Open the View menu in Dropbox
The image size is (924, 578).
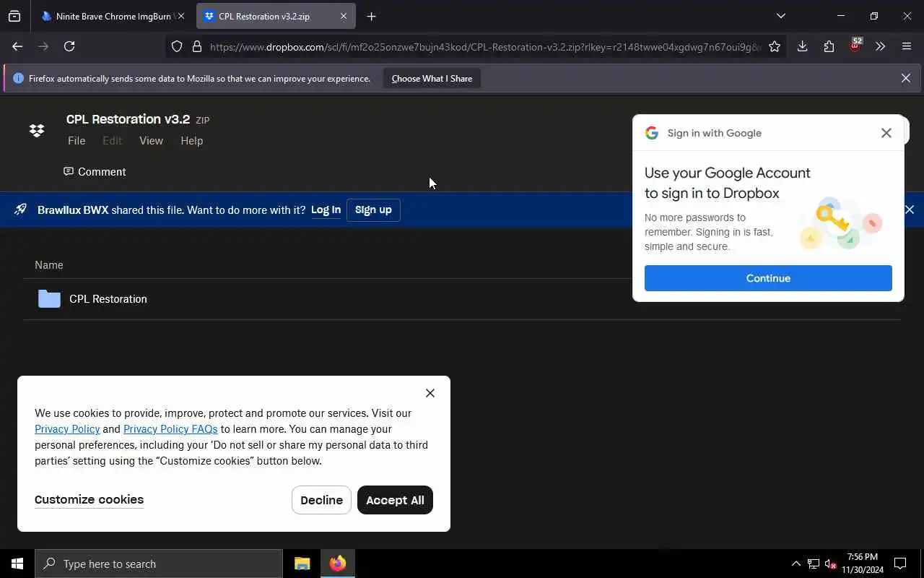coord(151,141)
